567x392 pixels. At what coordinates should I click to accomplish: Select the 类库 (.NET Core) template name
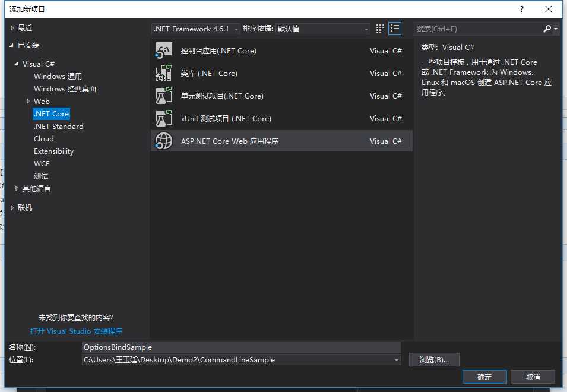coord(209,73)
